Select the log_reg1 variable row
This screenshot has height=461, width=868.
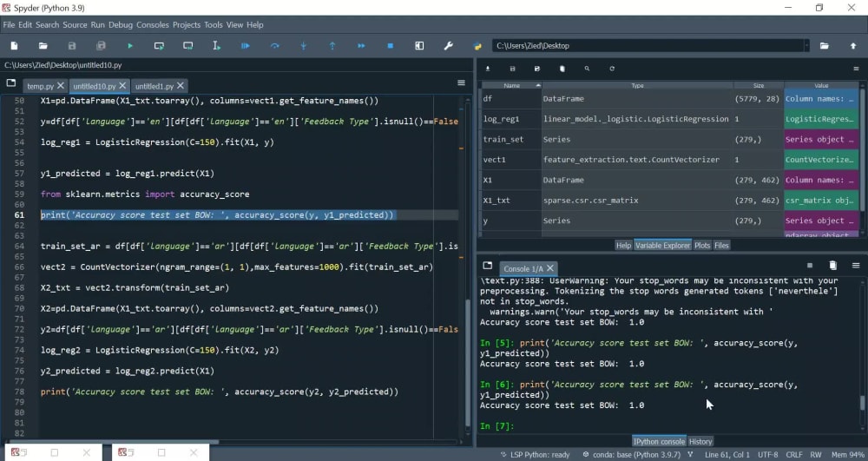click(x=670, y=119)
